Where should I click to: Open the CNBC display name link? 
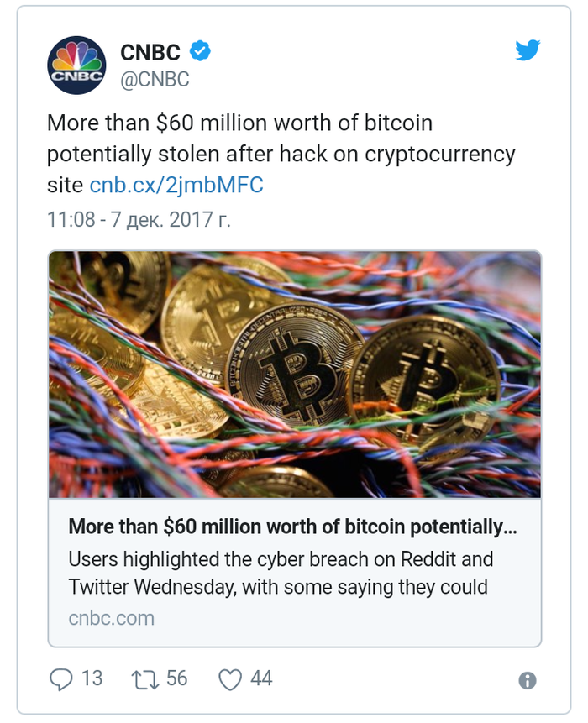pyautogui.click(x=150, y=53)
